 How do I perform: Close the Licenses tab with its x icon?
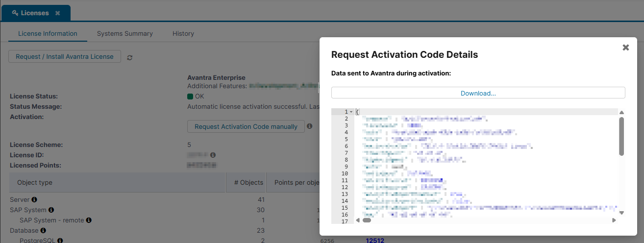pos(58,13)
